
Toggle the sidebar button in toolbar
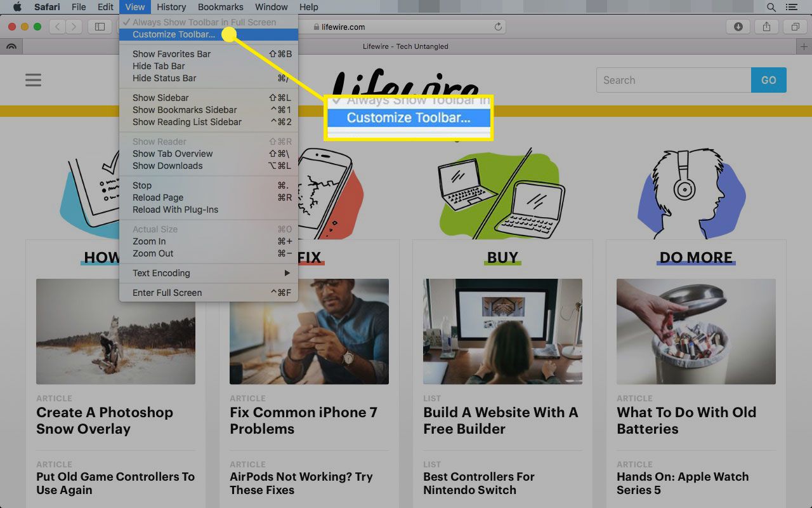click(100, 27)
